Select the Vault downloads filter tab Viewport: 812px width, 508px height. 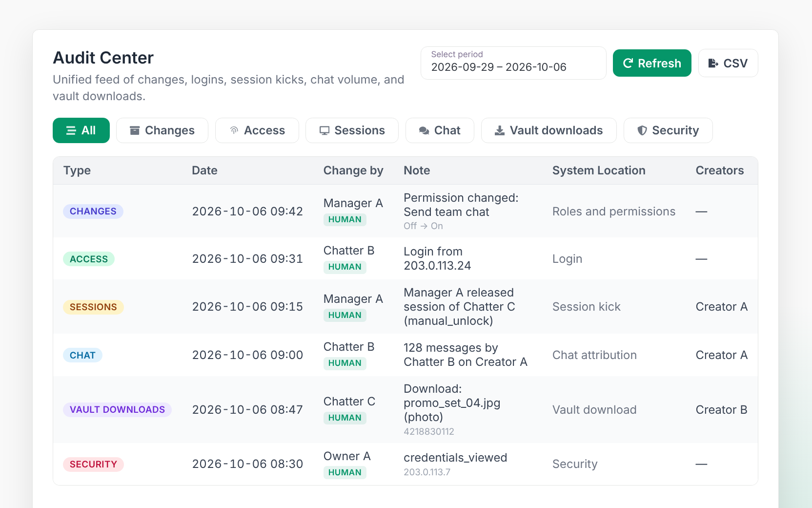tap(549, 130)
